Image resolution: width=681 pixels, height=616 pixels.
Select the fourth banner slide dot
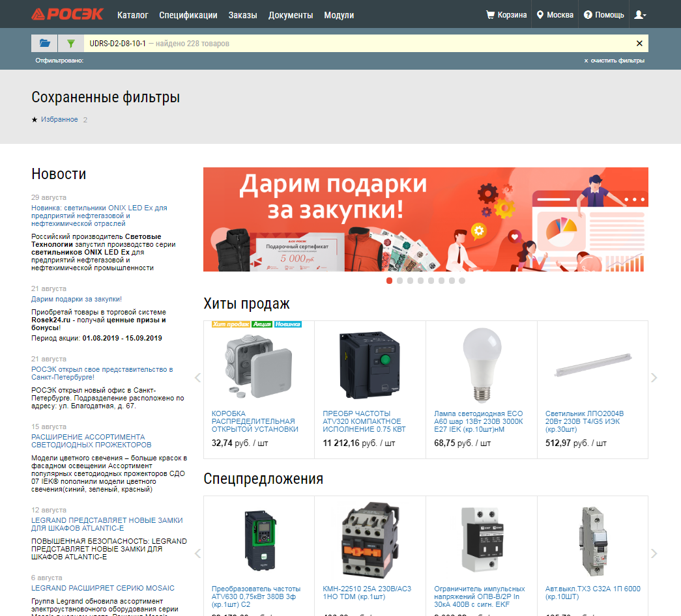pyautogui.click(x=420, y=281)
